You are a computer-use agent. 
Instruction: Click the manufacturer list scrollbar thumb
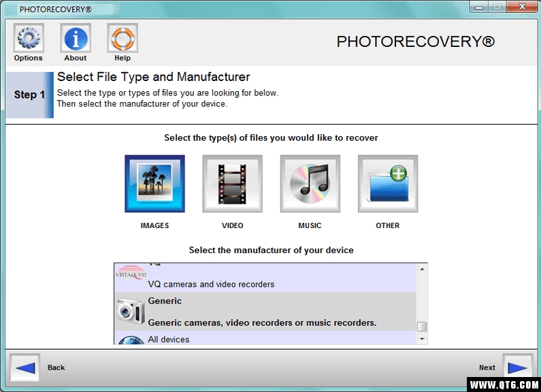point(422,326)
